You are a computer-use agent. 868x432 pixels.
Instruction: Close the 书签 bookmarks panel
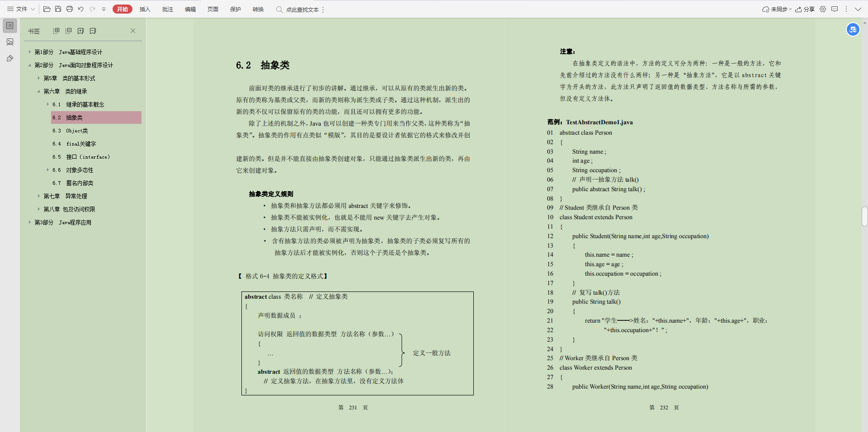pos(133,31)
